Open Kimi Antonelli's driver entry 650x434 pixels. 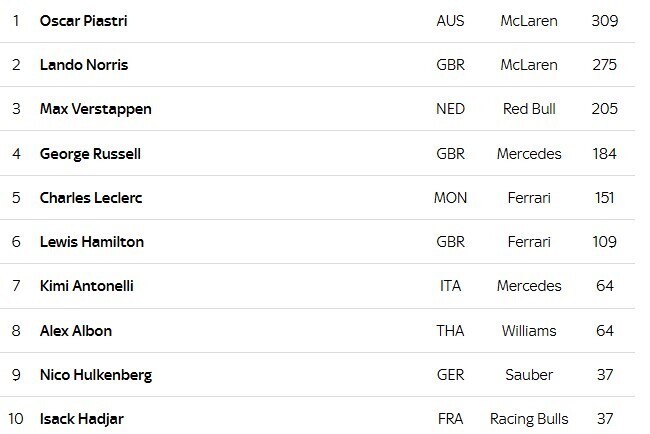pos(86,286)
